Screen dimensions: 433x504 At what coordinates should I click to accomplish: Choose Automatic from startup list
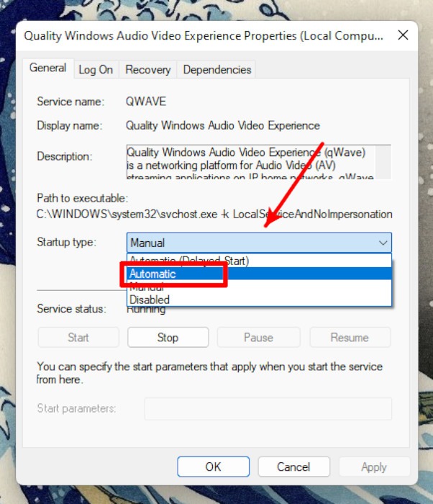point(259,274)
